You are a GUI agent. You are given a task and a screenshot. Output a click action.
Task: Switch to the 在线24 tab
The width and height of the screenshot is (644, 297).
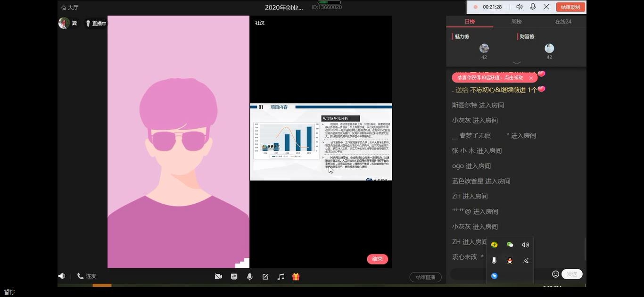coord(563,22)
